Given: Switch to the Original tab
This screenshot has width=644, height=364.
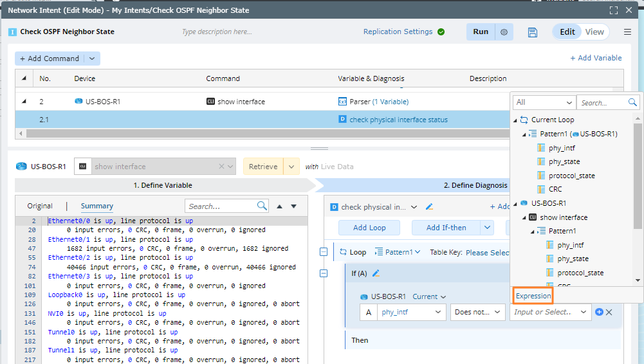Looking at the screenshot, I should coord(40,206).
